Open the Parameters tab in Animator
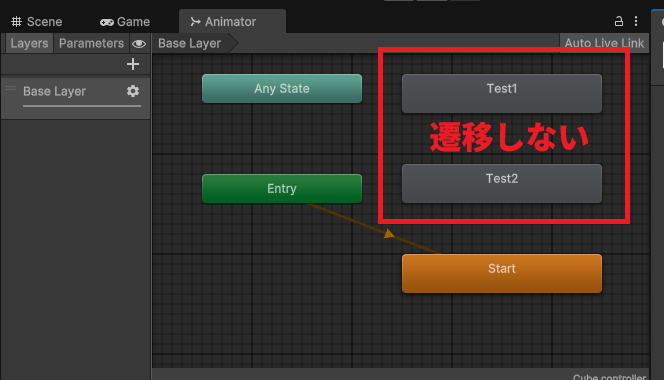The image size is (664, 380). pyautogui.click(x=91, y=43)
